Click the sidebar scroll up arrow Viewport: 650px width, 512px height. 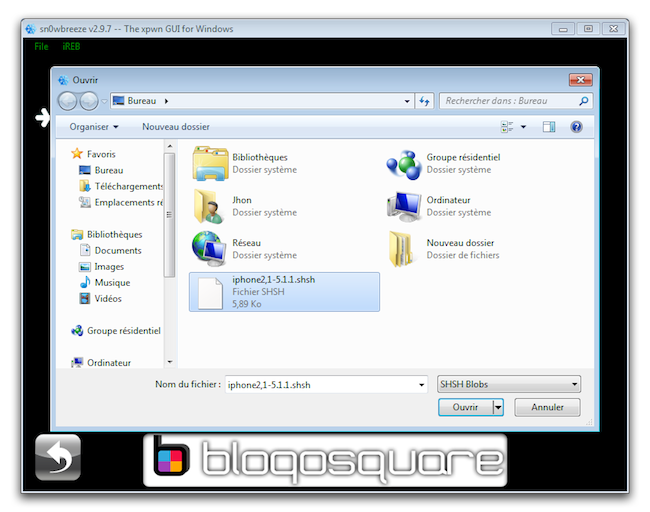pyautogui.click(x=170, y=146)
